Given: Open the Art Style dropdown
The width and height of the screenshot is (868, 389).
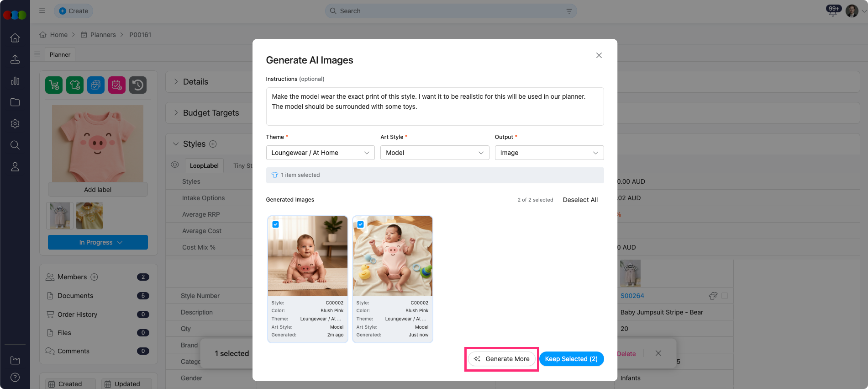Looking at the screenshot, I should [434, 153].
